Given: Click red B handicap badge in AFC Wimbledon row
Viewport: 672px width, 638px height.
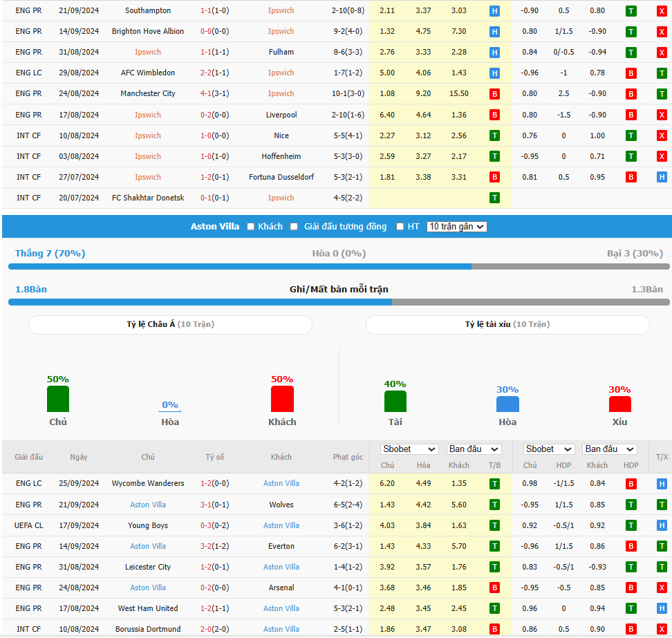Looking at the screenshot, I should click(631, 73).
